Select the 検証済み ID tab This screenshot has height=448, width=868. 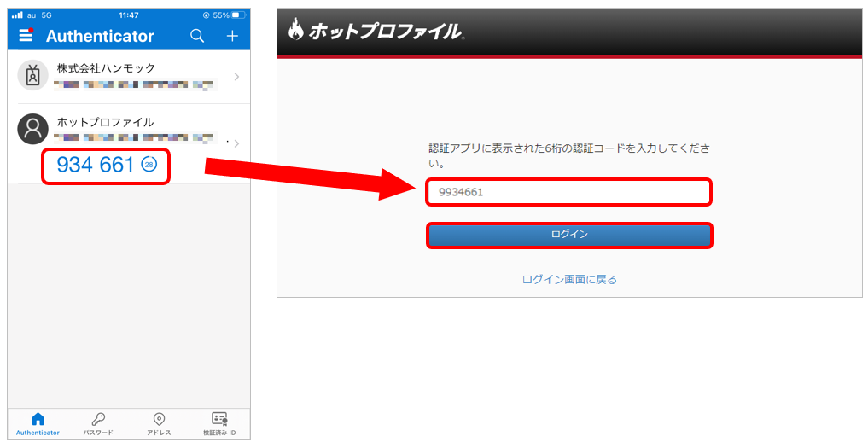click(219, 423)
